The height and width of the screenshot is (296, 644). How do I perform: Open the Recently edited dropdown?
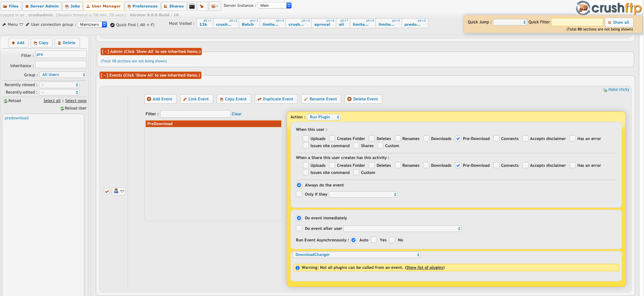[59, 92]
